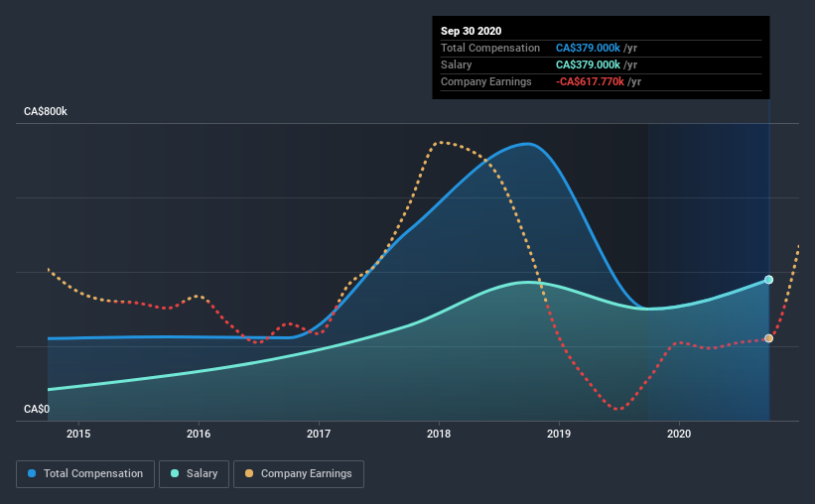This screenshot has height=504, width=815.
Task: Select the 2020 x-axis label
Action: click(x=679, y=434)
